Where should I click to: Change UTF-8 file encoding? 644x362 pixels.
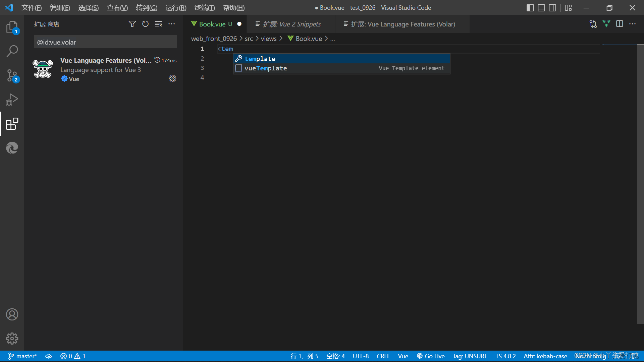361,356
